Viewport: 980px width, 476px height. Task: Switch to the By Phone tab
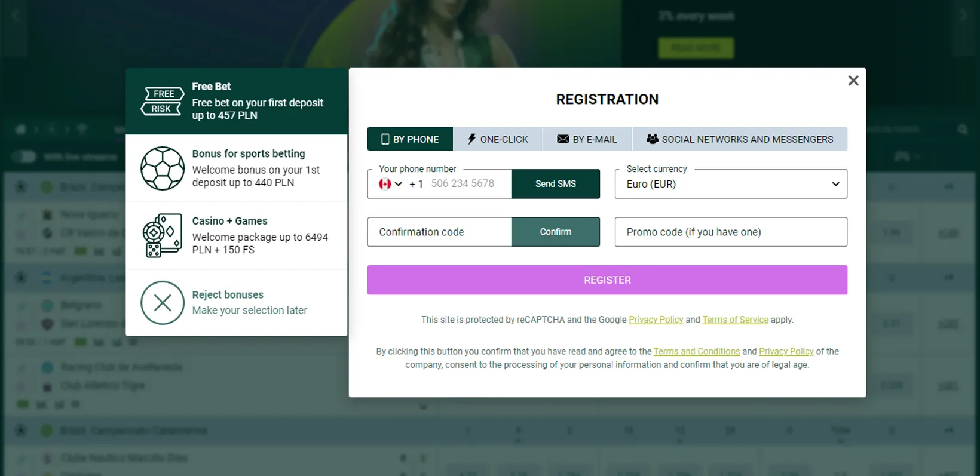pos(410,139)
